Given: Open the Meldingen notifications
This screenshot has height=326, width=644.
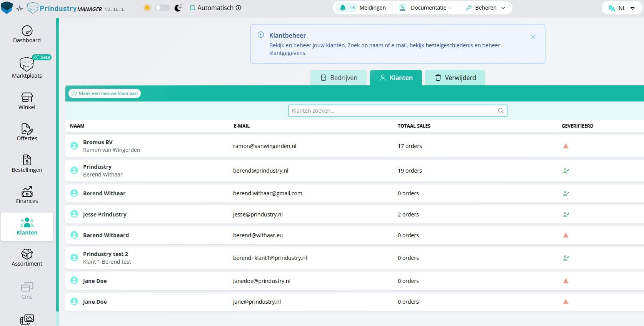Looking at the screenshot, I should [362, 8].
